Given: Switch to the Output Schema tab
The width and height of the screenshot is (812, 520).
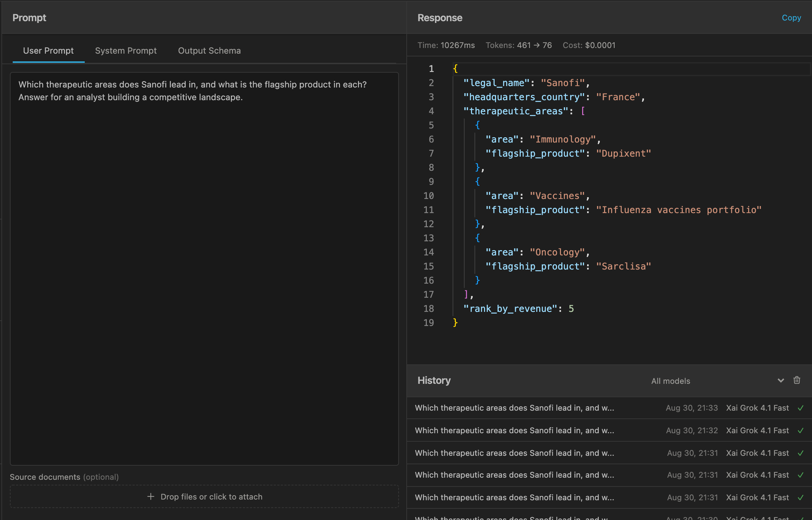Looking at the screenshot, I should (209, 50).
